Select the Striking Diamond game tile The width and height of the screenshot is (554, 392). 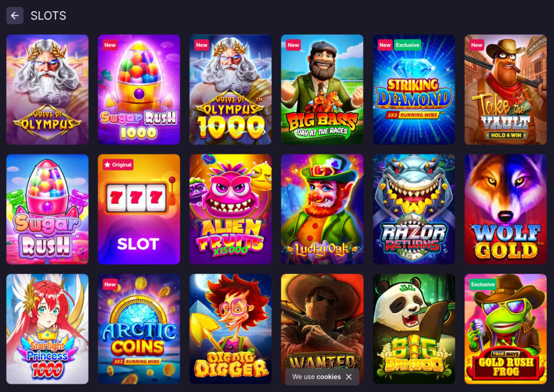pyautogui.click(x=414, y=90)
